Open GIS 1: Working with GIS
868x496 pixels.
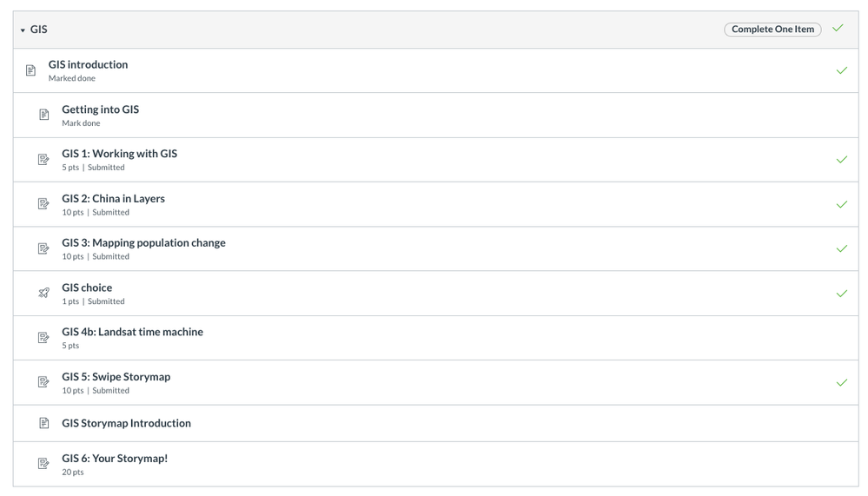(119, 154)
